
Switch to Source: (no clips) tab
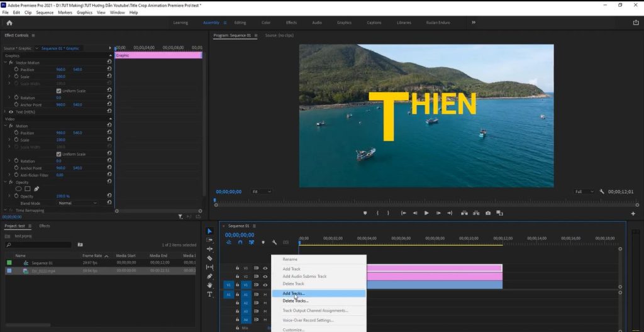[x=279, y=35]
